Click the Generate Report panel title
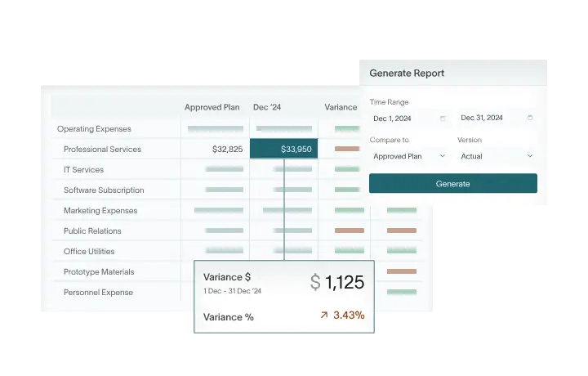This screenshot has width=588, height=376. point(407,74)
